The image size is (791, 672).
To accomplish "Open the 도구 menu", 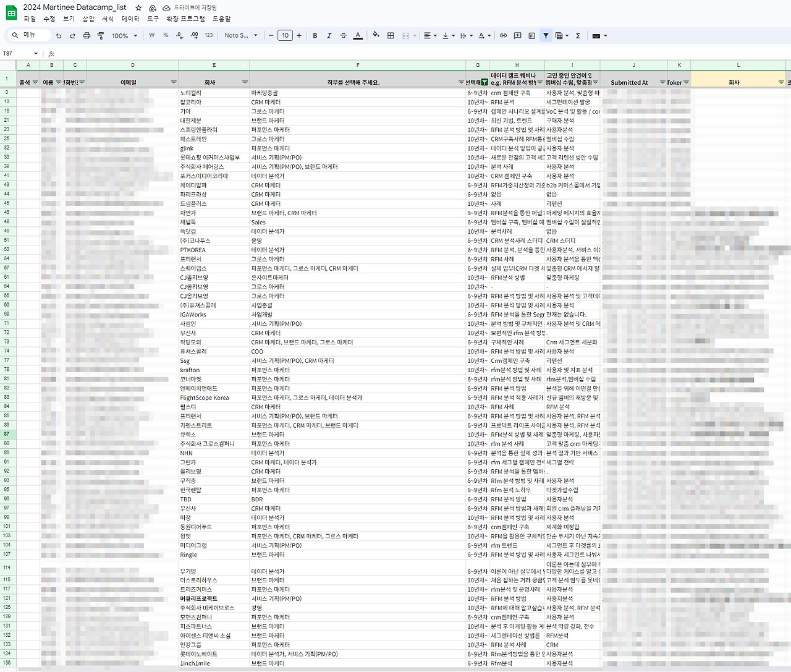I will [153, 19].
